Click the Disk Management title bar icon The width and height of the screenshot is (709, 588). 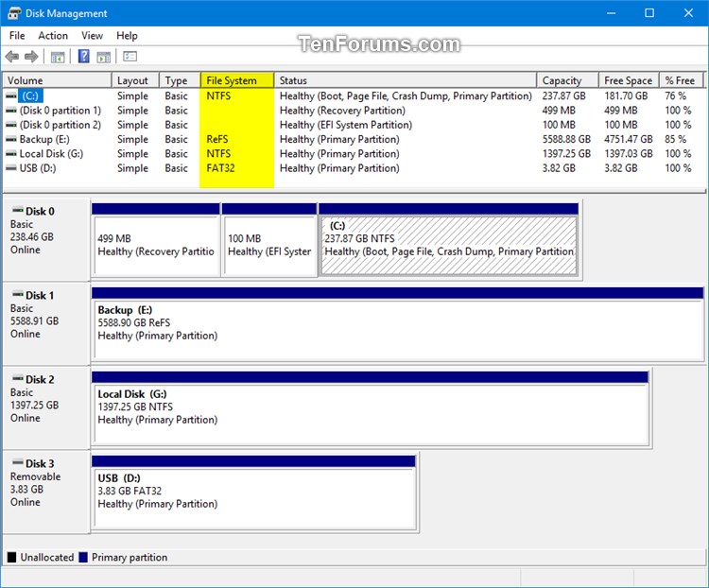point(14,12)
